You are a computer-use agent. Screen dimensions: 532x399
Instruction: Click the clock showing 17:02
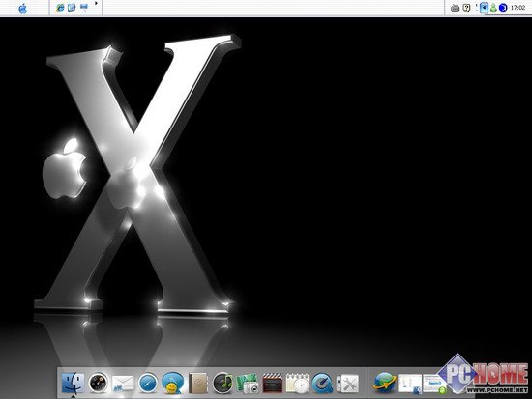pyautogui.click(x=517, y=8)
